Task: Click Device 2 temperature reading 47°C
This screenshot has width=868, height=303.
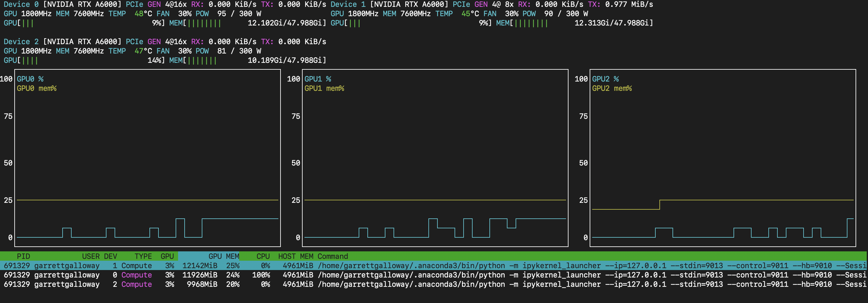Action: point(143,51)
